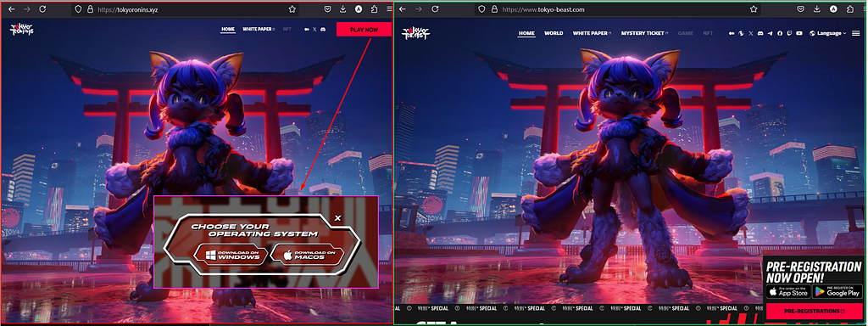The width and height of the screenshot is (868, 326).
Task: Click the red PLAY NOW button
Action: [364, 30]
